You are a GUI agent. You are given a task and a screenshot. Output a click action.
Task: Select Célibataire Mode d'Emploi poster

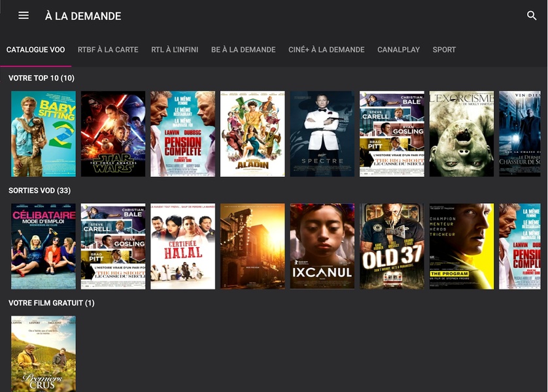coord(43,246)
